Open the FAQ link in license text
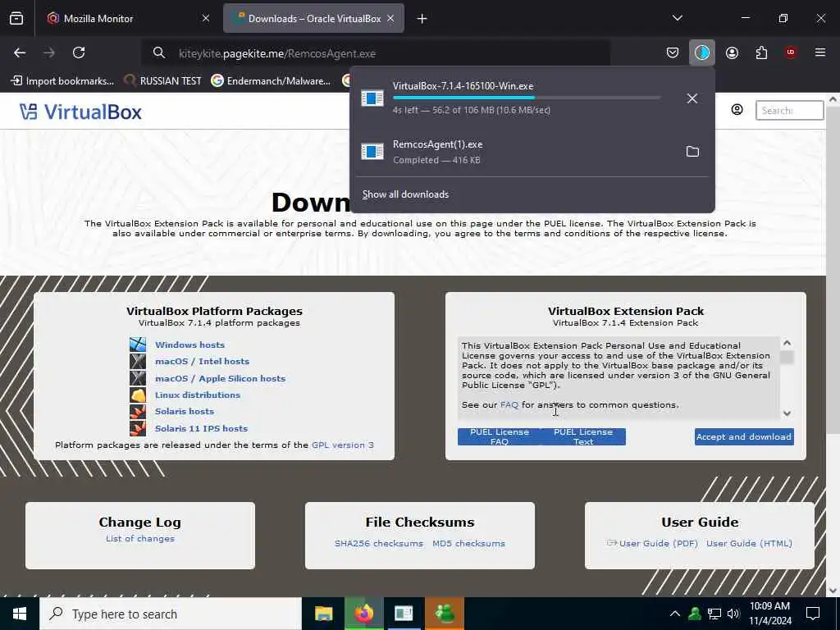The width and height of the screenshot is (840, 630). point(509,405)
